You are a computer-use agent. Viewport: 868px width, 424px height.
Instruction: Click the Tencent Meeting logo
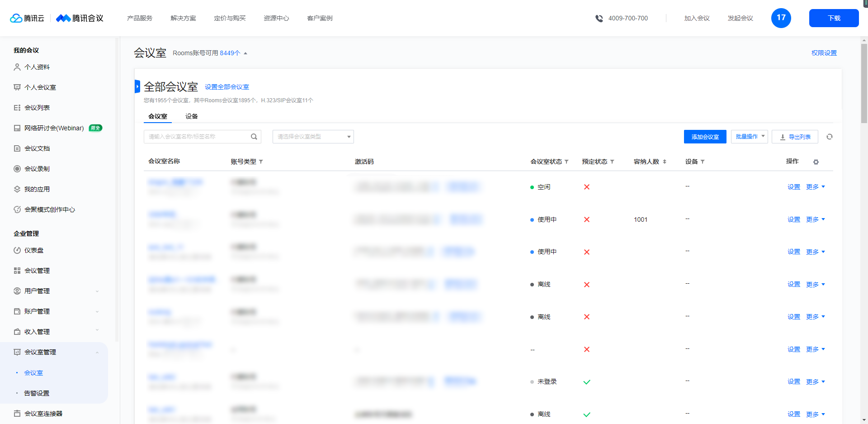(x=80, y=18)
